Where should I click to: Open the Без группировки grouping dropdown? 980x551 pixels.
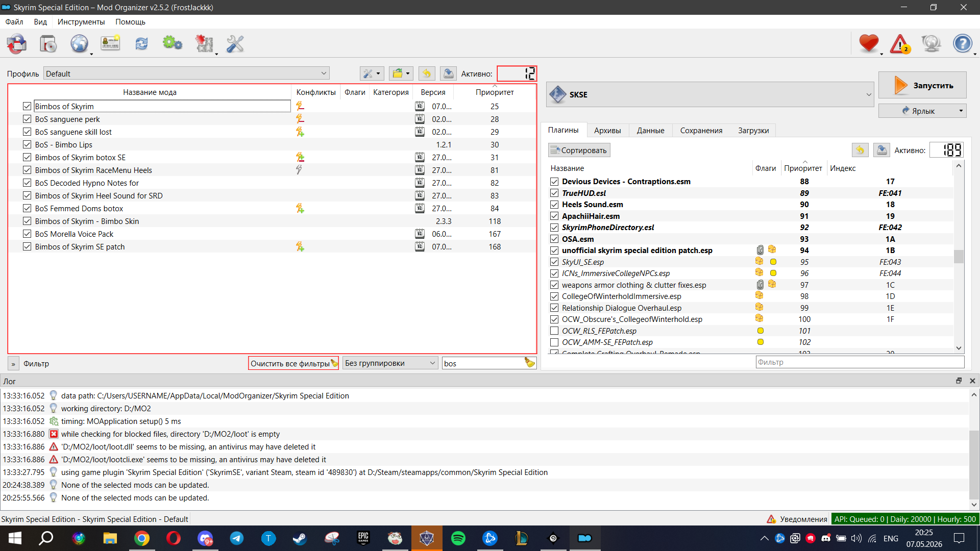390,363
